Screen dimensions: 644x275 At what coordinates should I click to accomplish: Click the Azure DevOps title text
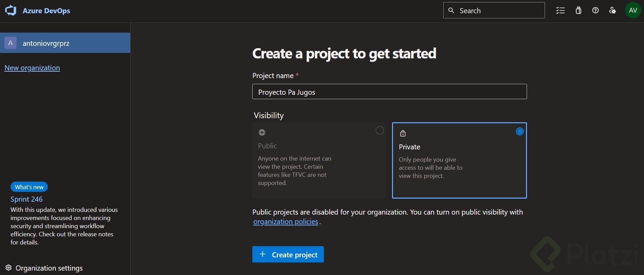46,11
